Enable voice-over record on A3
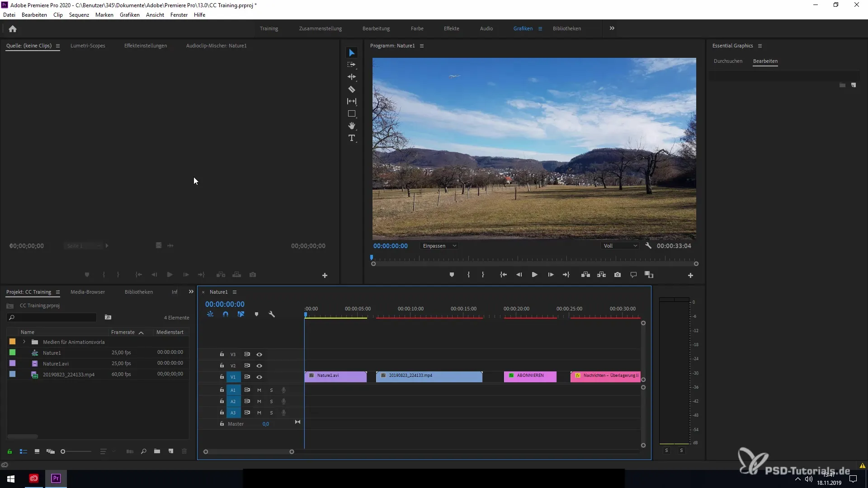The image size is (868, 488). 283,413
